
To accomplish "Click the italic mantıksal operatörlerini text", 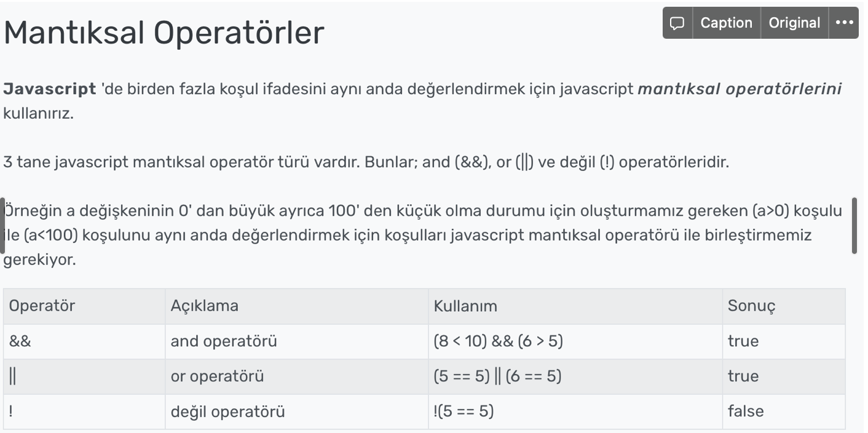I will pos(740,89).
